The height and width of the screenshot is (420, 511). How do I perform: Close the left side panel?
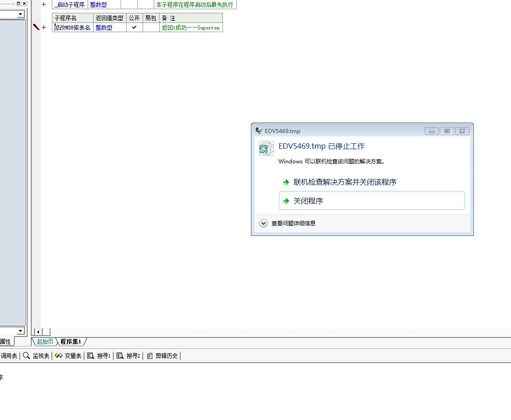click(x=24, y=3)
